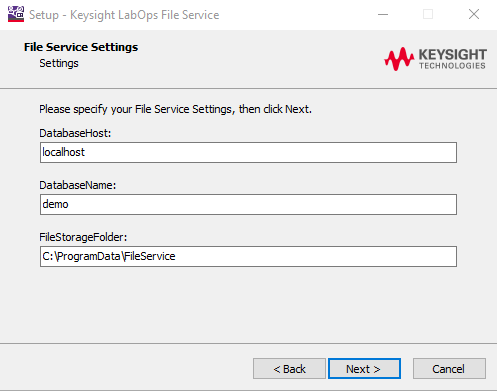Viewport: 497px width, 391px height.
Task: Click inside the FileStorageFolder field
Action: (x=248, y=257)
